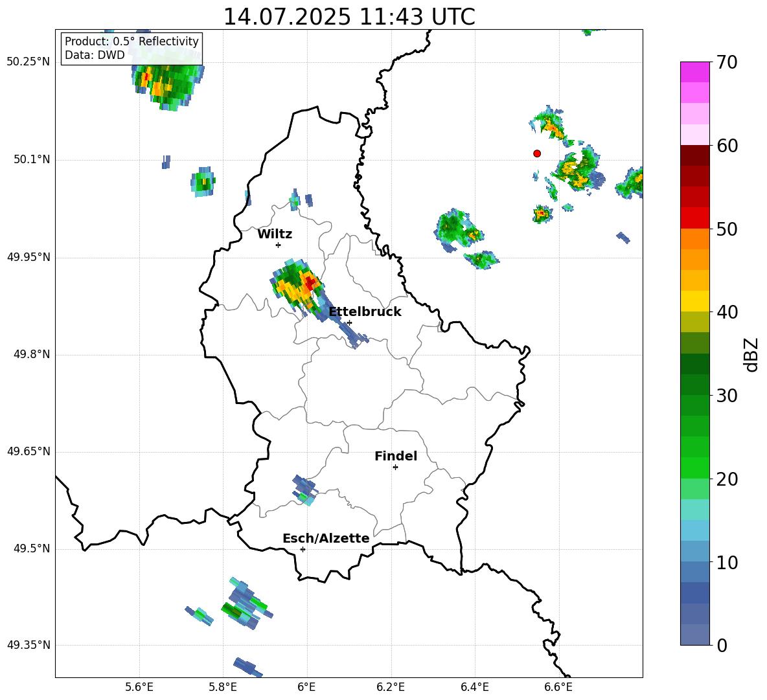Screen dimensions: 767x700
Task: Click the 49.5°N latitude label
Action: point(32,548)
